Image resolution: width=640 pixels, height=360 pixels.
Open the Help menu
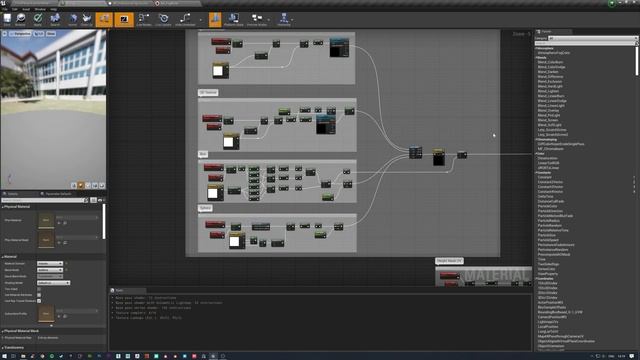point(53,9)
